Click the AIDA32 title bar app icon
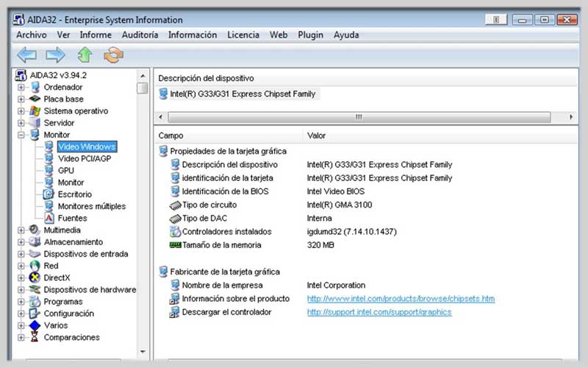The width and height of the screenshot is (588, 368). (19, 20)
